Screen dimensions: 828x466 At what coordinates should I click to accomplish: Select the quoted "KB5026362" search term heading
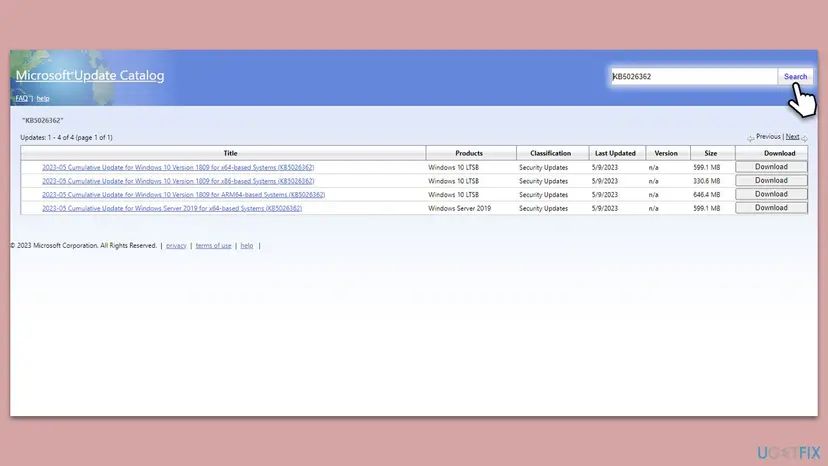(x=43, y=120)
